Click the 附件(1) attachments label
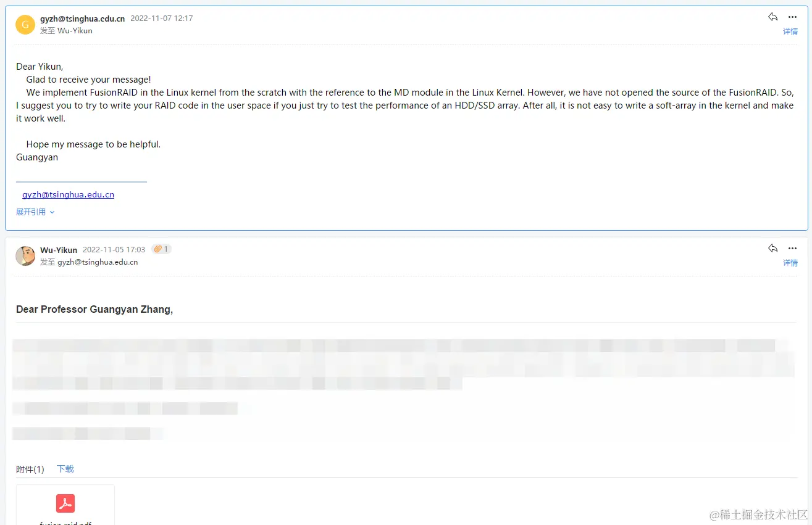Viewport: 812px width, 525px height. (30, 469)
